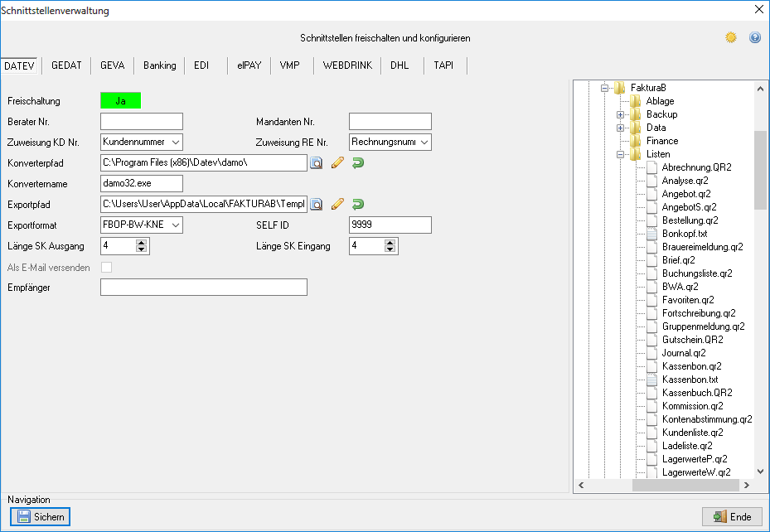This screenshot has height=532, width=770.
Task: Select Gutschein.QR2 in the tree
Action: click(692, 340)
